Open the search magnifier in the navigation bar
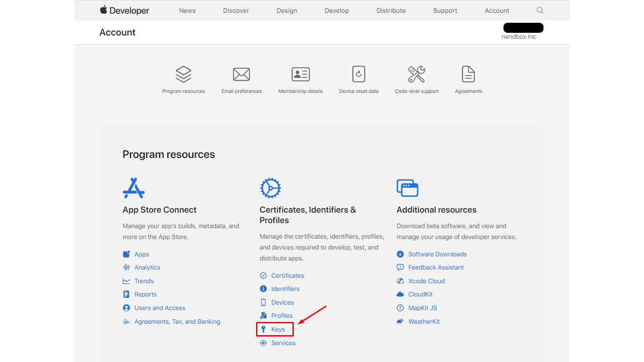Image resolution: width=644 pixels, height=362 pixels. (539, 10)
